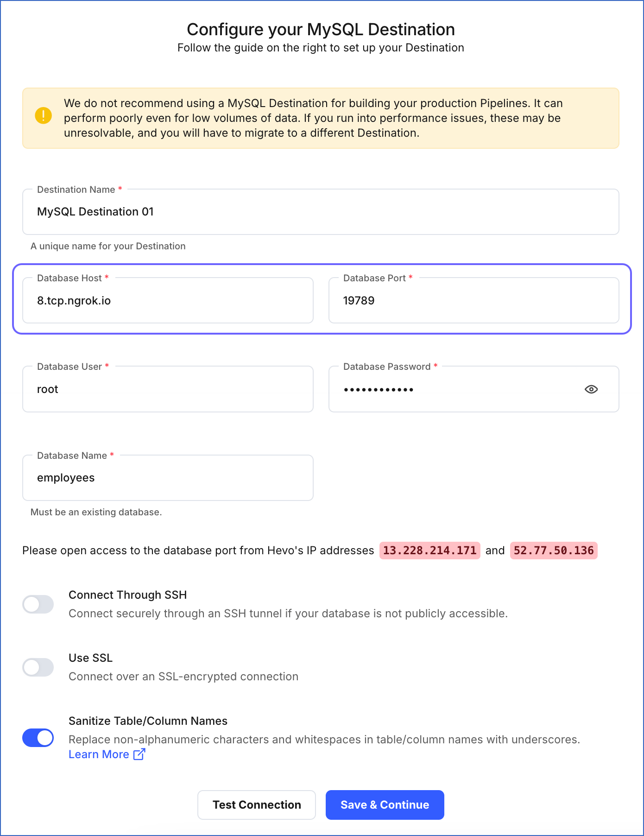Click the Connect Through SSH toggle switch
This screenshot has height=836, width=644.
pyautogui.click(x=38, y=604)
